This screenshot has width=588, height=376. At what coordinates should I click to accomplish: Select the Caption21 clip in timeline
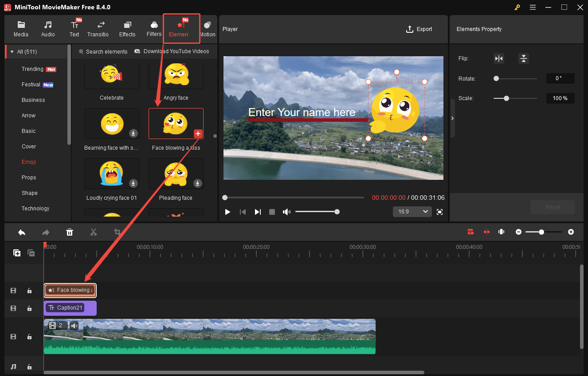click(x=70, y=307)
